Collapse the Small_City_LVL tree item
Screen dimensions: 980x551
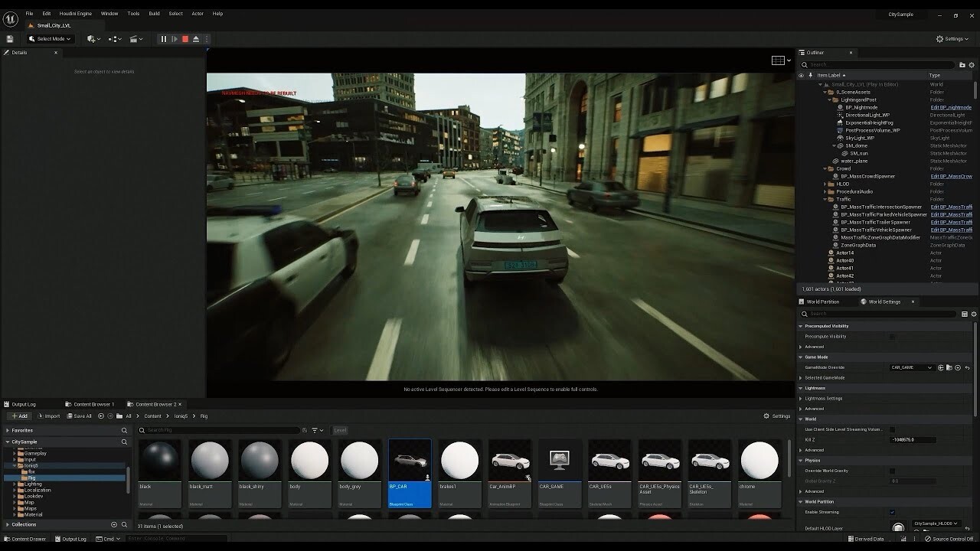(x=819, y=84)
